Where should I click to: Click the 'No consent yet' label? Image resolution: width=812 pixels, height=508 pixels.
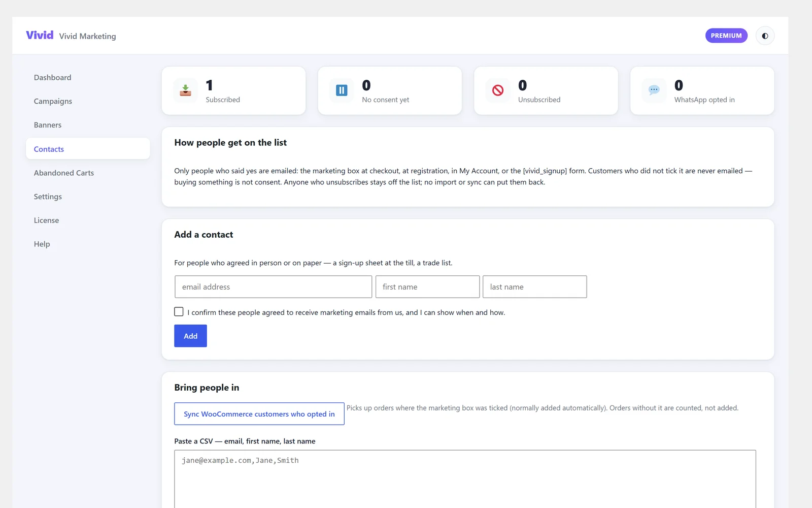coord(386,100)
